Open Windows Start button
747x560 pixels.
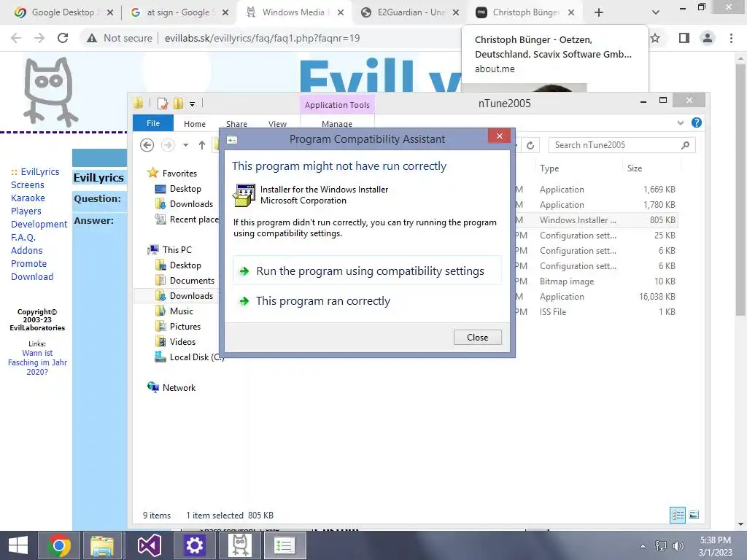point(18,545)
